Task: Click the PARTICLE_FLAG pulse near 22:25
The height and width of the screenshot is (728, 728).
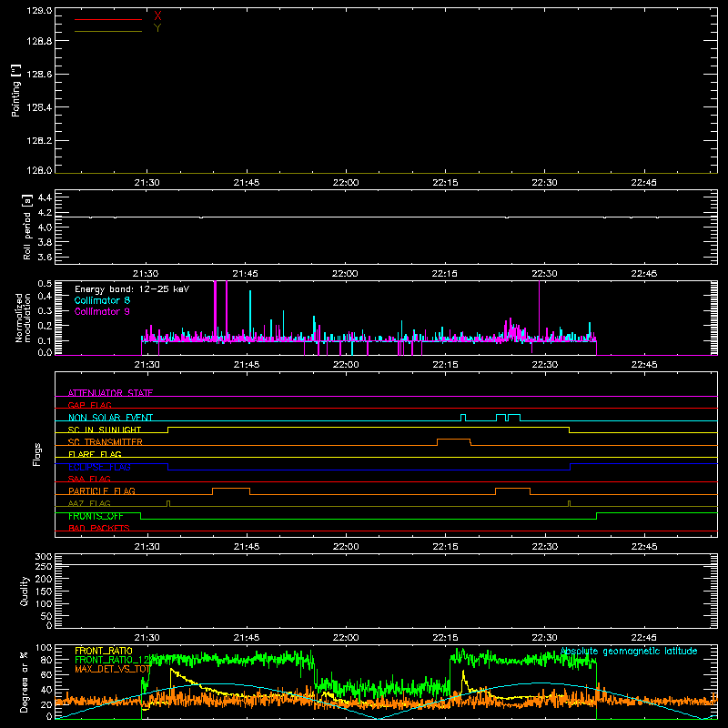Action: coord(512,491)
